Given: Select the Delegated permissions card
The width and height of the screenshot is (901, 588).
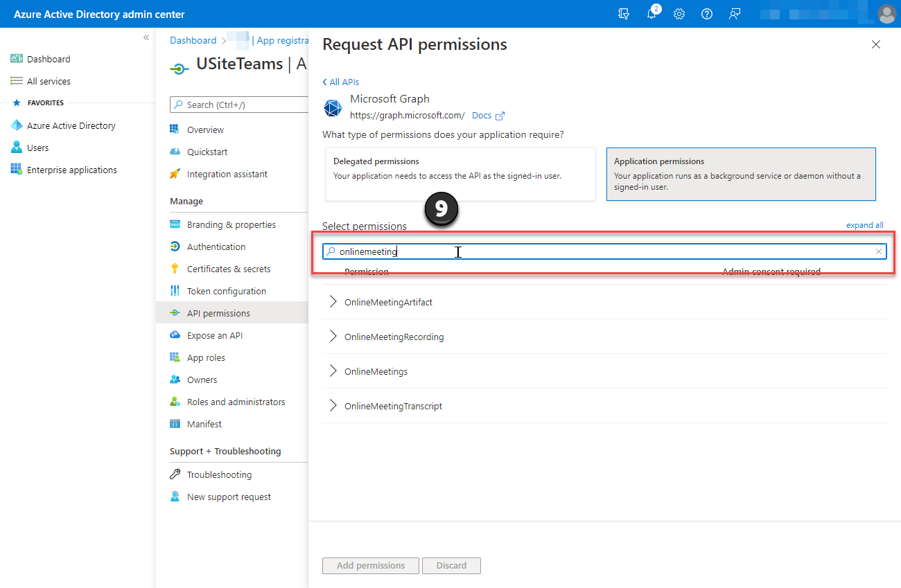Looking at the screenshot, I should [460, 174].
